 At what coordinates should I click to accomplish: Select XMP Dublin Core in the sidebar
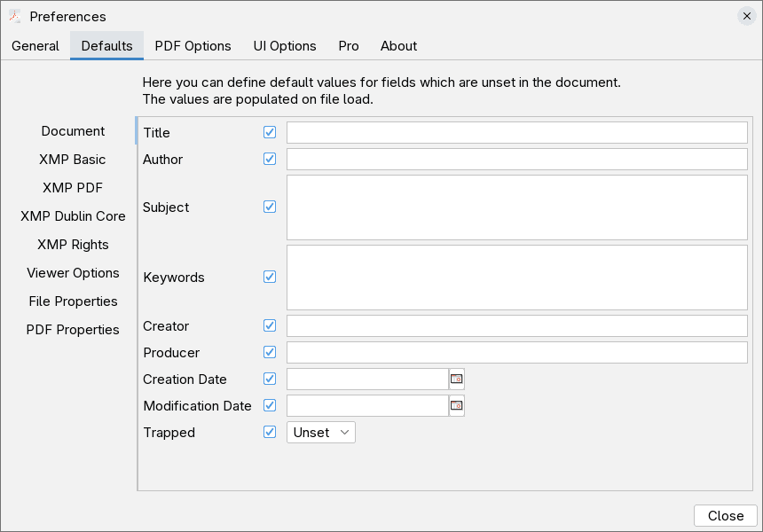[x=73, y=216]
